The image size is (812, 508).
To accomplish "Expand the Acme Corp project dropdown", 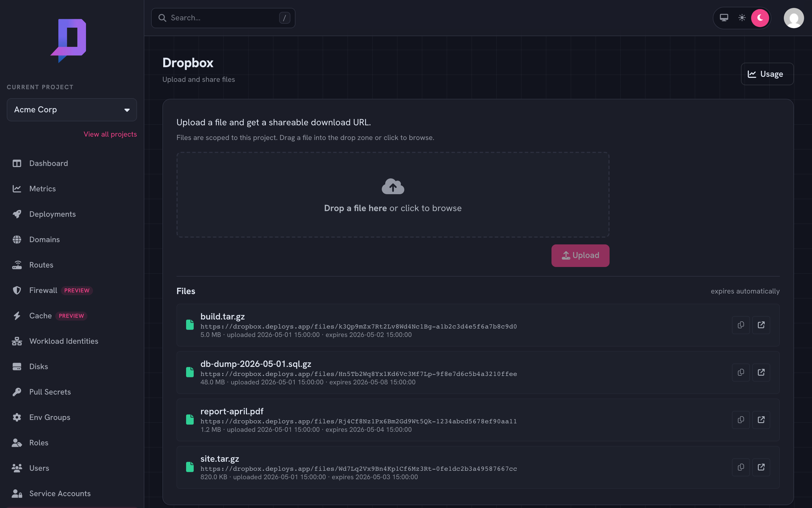I will coord(72,110).
